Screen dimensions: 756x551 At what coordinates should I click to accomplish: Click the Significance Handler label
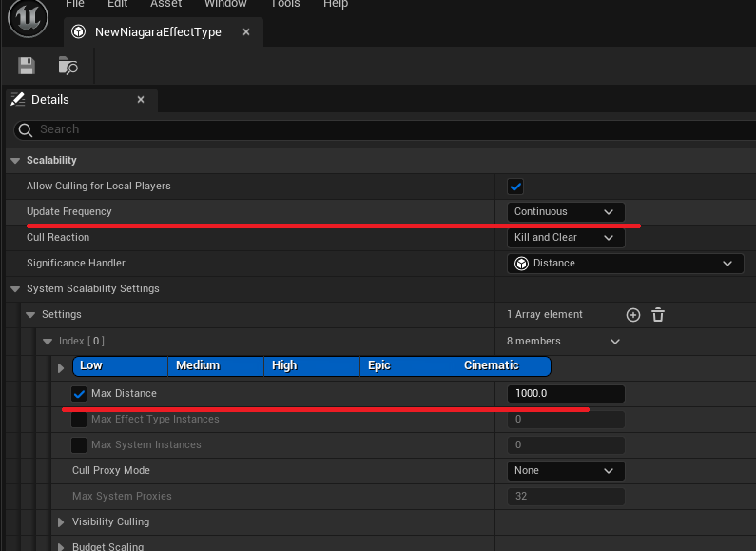point(76,263)
